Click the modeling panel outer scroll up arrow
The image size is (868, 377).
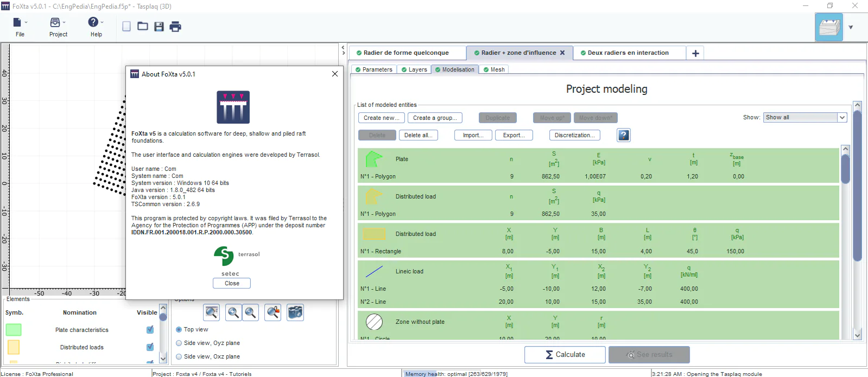click(858, 105)
